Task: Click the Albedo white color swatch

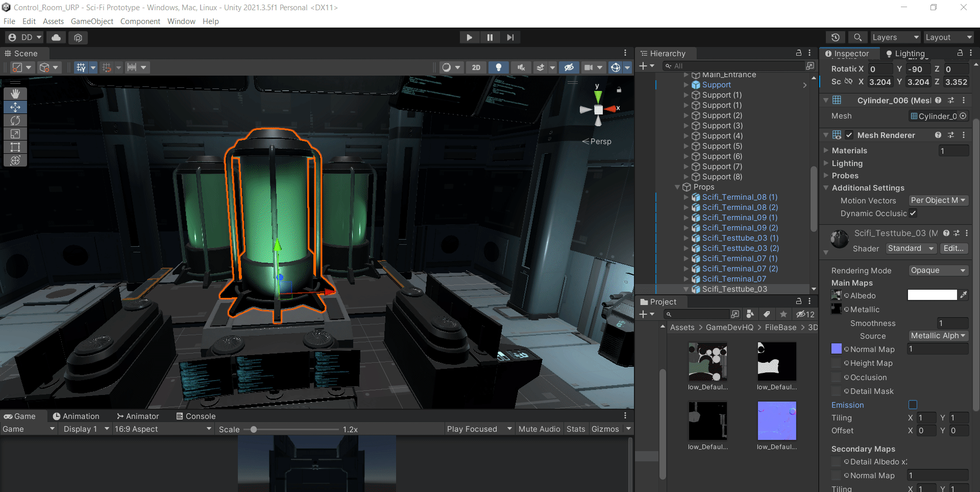Action: click(932, 295)
